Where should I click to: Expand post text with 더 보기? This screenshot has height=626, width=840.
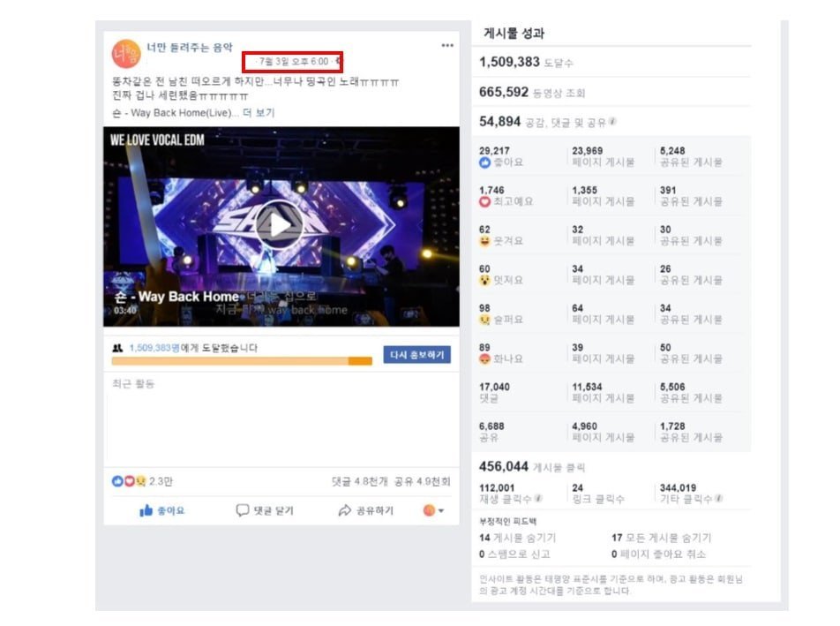click(259, 112)
